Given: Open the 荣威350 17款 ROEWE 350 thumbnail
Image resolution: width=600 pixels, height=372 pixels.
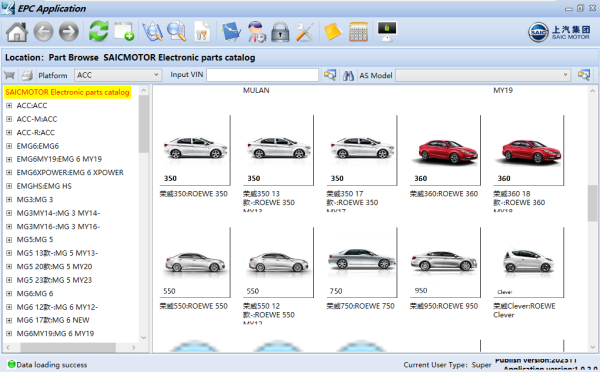Looking at the screenshot, I should click(x=362, y=150).
